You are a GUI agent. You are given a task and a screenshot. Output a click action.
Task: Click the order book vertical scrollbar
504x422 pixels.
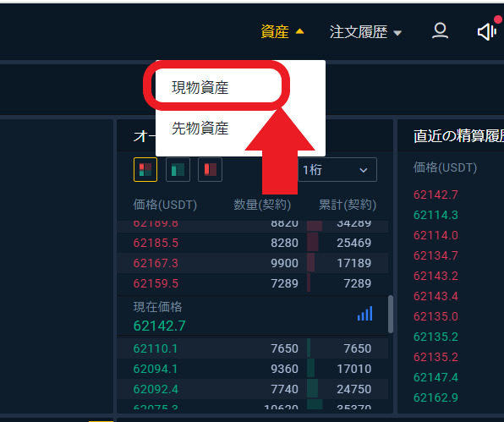pyautogui.click(x=391, y=314)
